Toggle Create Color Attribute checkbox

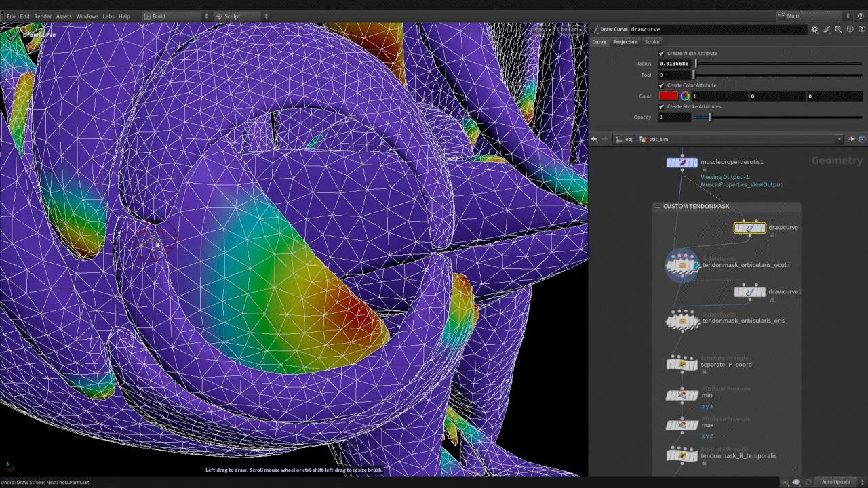coord(662,85)
